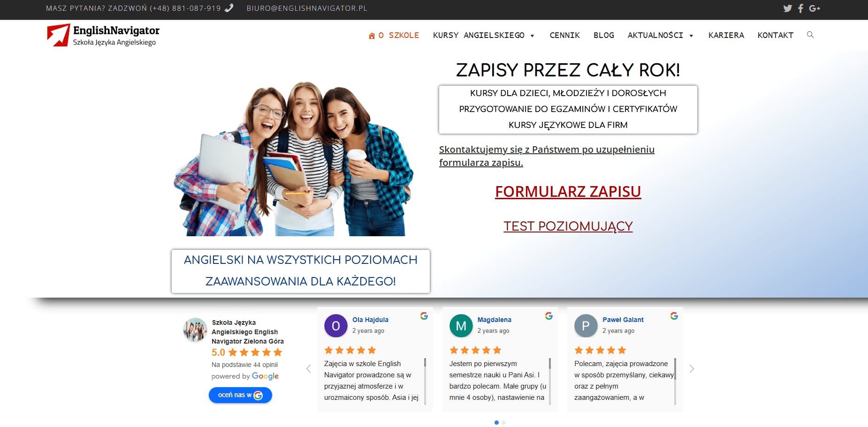
Task: Open the Kursy Angielskiego menu
Action: point(479,35)
